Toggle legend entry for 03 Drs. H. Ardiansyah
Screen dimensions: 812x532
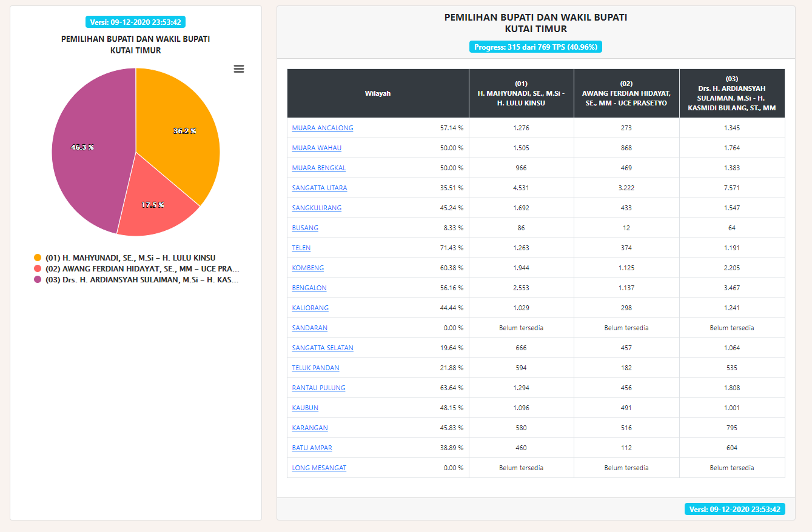pyautogui.click(x=141, y=279)
